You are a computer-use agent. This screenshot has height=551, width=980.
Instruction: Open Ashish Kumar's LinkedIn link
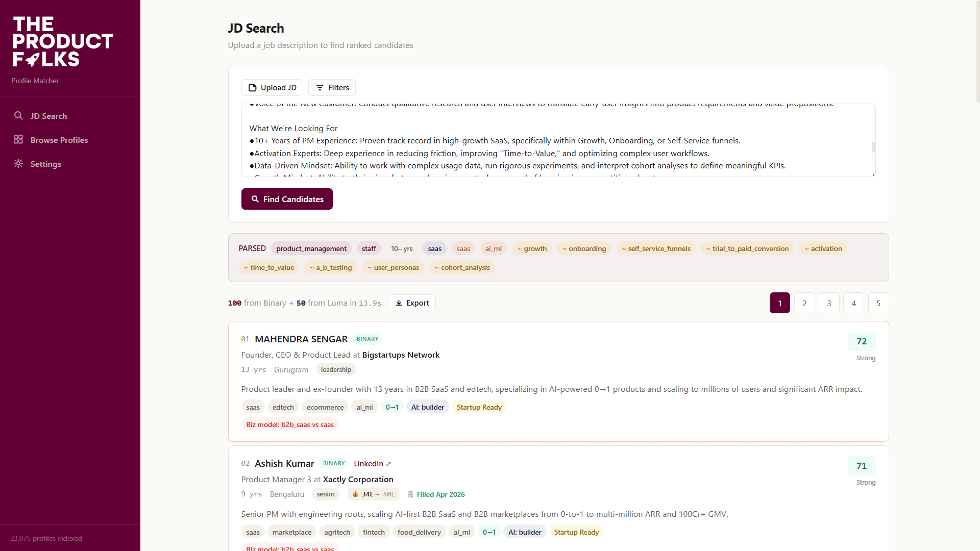pyautogui.click(x=372, y=464)
